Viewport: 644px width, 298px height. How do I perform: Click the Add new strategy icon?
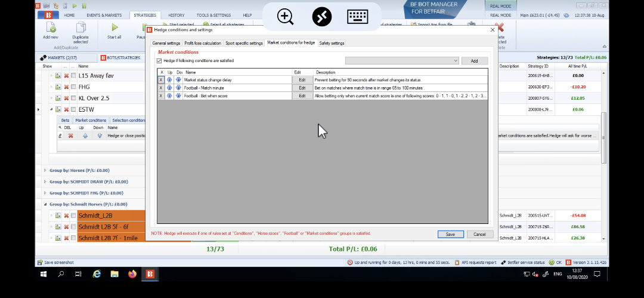click(51, 28)
